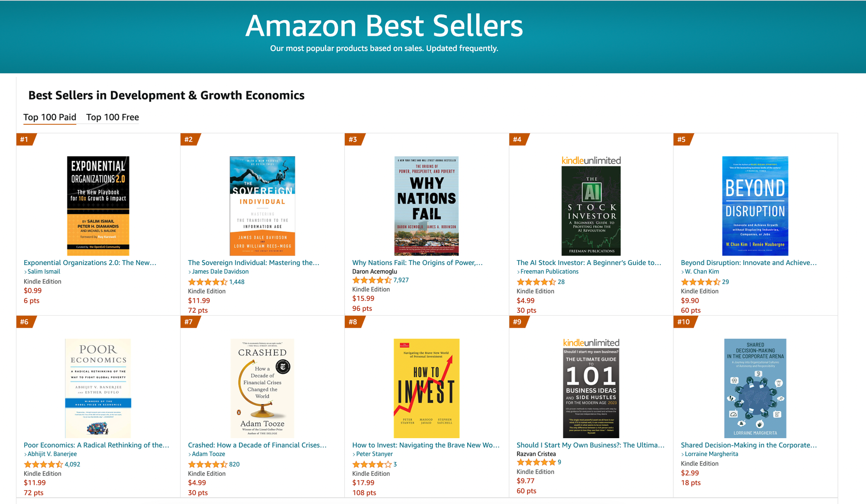Open author page for James Dale Davidson
Viewport: 866px width, 504px height.
coord(220,271)
